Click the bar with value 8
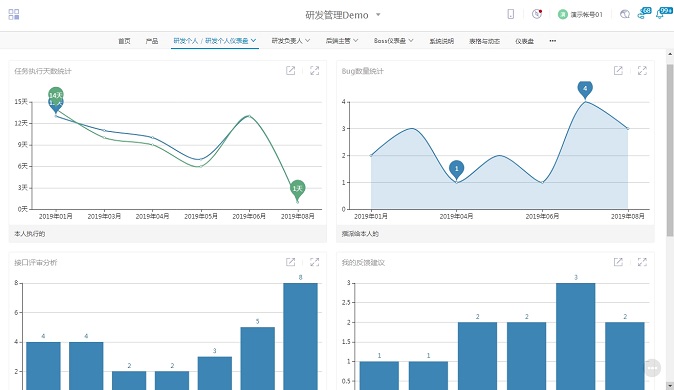Viewport: 674px width, 390px height. [x=300, y=336]
